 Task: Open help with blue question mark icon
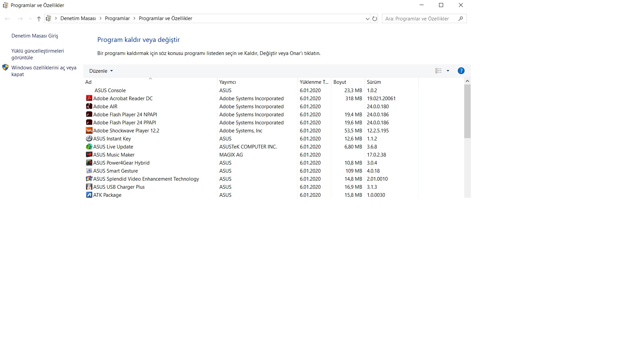tap(461, 71)
